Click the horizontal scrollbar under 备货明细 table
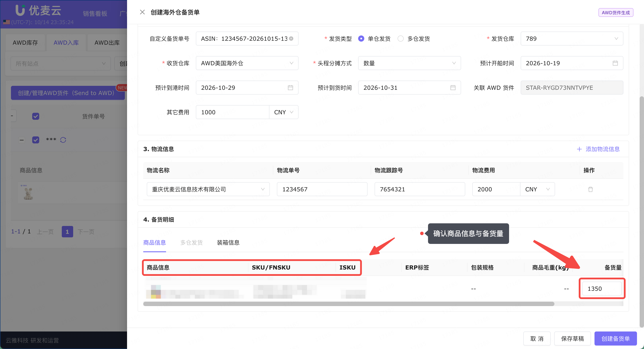The image size is (644, 349). [349, 304]
